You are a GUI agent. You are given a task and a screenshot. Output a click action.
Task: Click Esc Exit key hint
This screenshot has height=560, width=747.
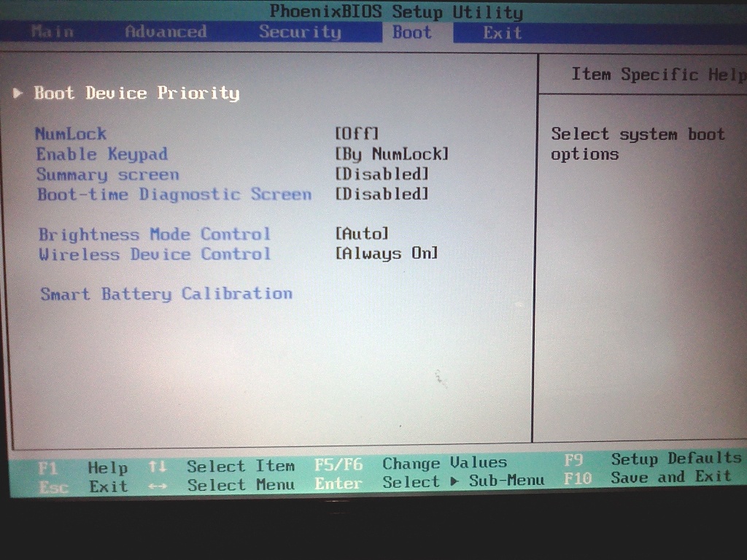pos(83,486)
